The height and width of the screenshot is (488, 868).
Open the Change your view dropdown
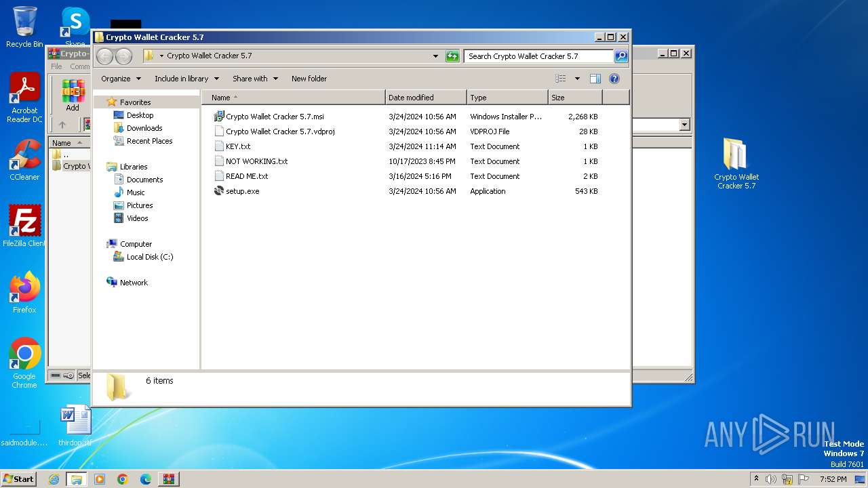[x=577, y=79]
